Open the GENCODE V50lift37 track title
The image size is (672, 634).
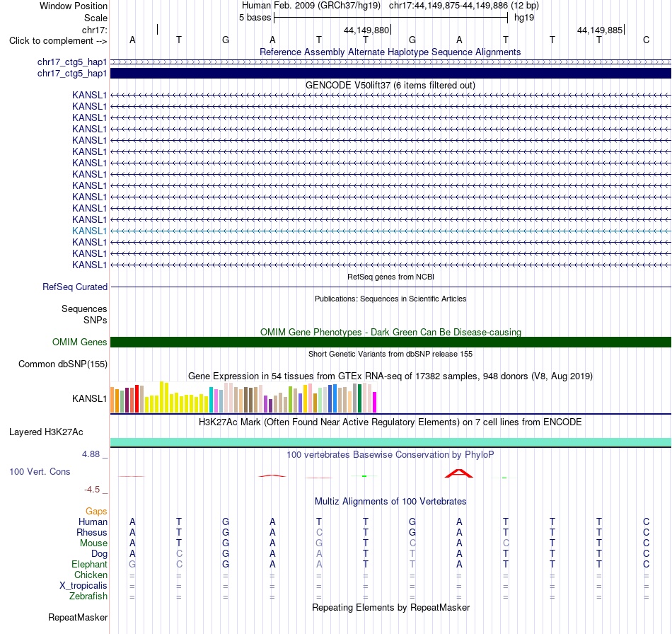[x=390, y=86]
